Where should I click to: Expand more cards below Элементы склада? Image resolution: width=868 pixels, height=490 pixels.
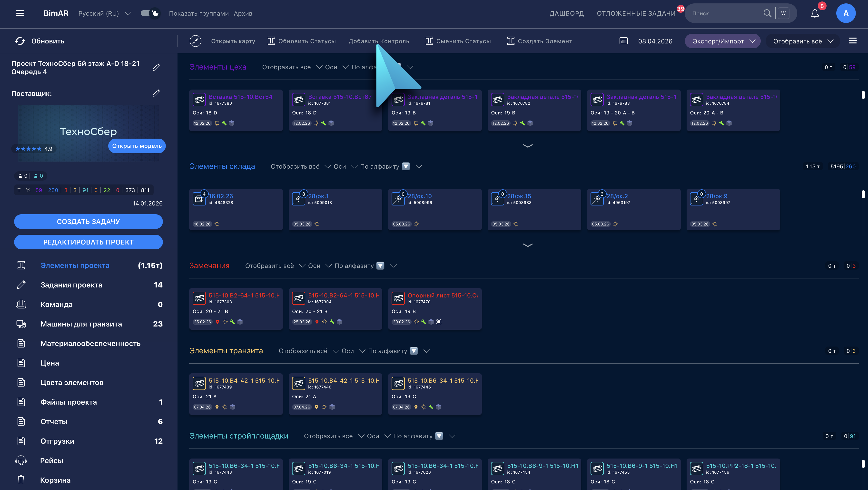point(528,245)
